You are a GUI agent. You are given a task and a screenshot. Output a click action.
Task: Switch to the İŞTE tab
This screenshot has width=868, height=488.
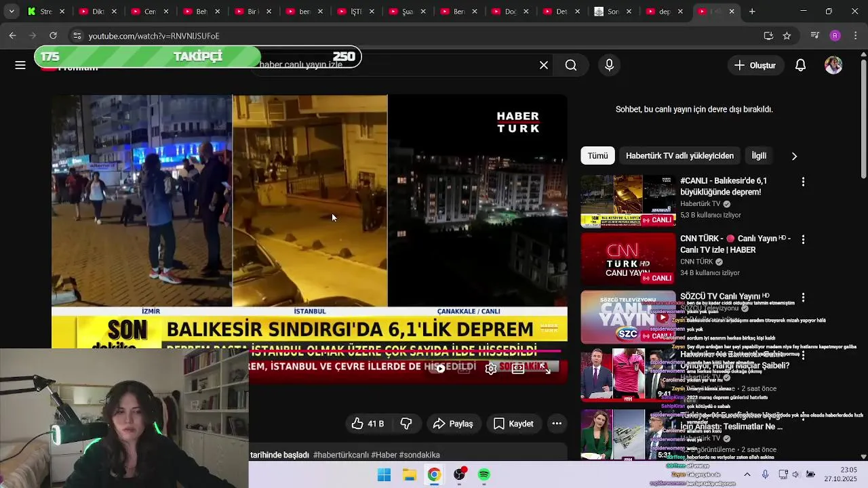[x=355, y=12]
